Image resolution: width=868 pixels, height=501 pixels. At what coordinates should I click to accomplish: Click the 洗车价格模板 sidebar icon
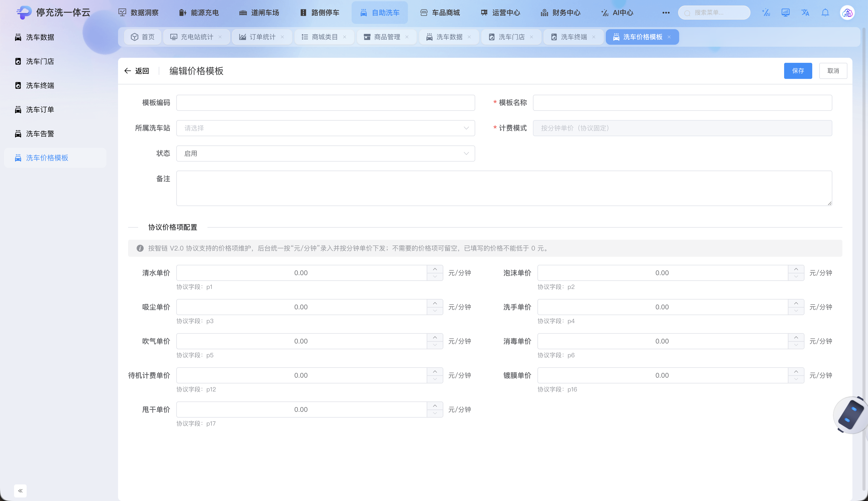18,158
